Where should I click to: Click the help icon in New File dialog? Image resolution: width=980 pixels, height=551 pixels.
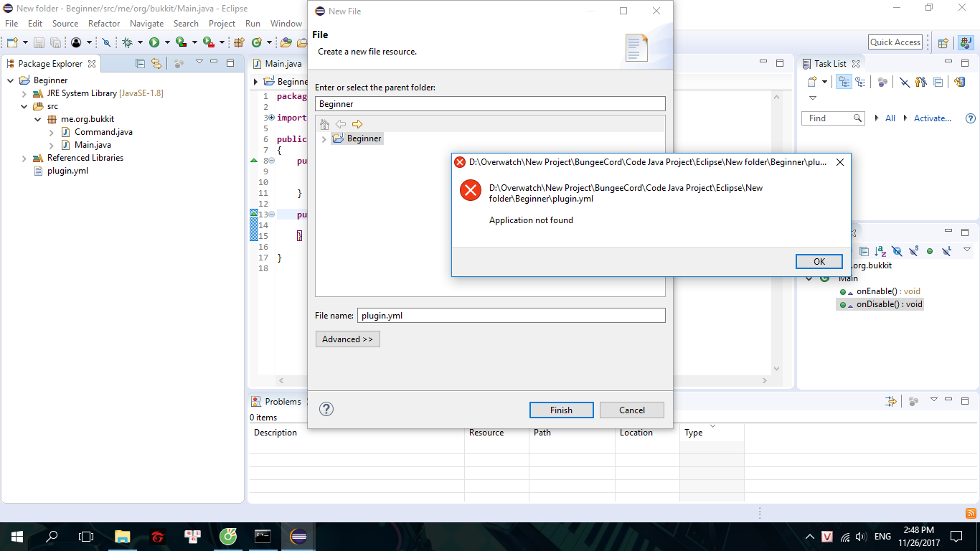click(326, 409)
